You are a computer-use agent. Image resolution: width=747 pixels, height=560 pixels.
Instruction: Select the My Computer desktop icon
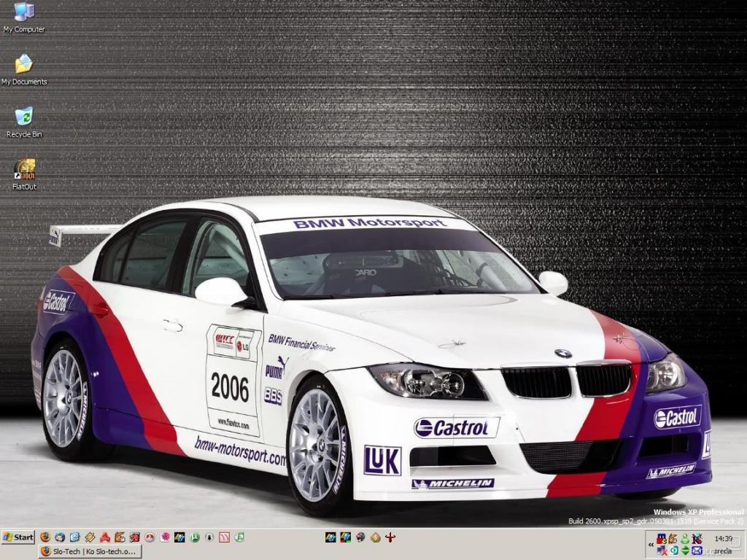point(24,18)
